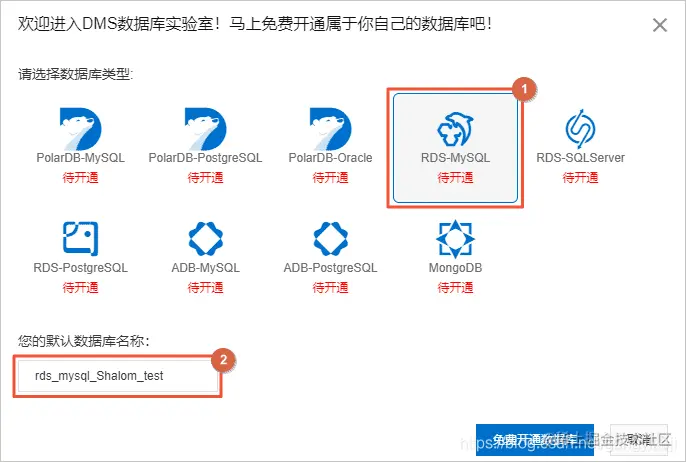This screenshot has width=686, height=462.
Task: Click the blue free-activate database button
Action: tap(535, 439)
